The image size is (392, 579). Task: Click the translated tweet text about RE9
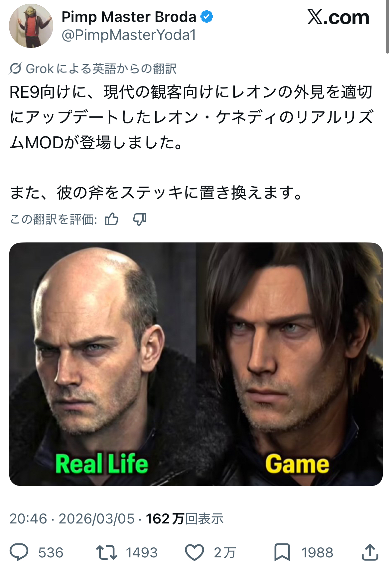click(x=192, y=117)
